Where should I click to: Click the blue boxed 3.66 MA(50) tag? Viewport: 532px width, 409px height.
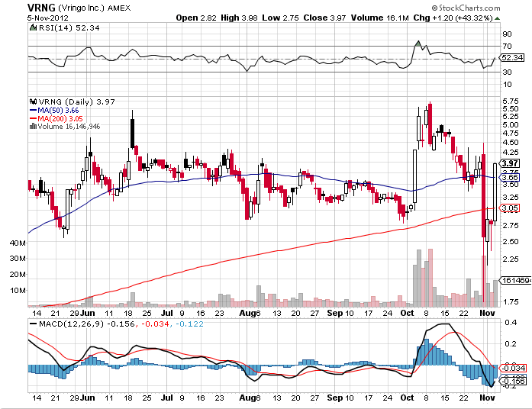(510, 177)
